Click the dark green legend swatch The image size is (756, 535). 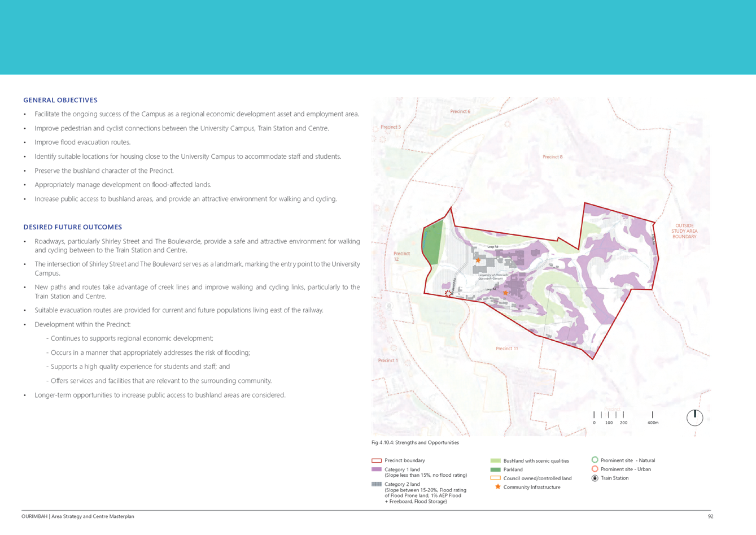(x=495, y=469)
